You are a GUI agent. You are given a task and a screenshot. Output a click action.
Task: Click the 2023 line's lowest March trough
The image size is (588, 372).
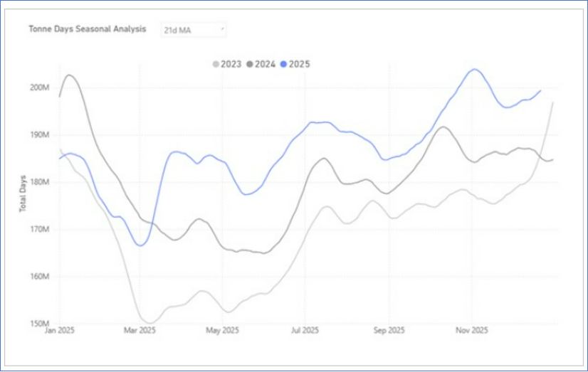[149, 323]
